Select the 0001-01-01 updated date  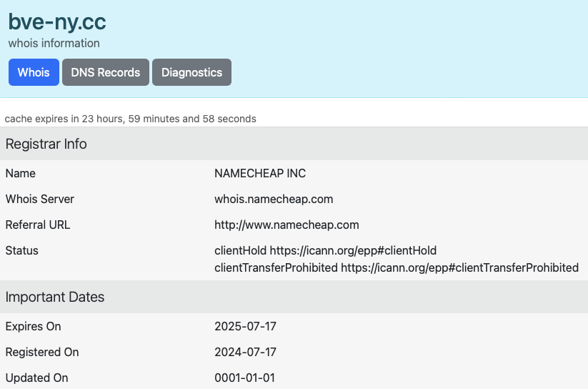(244, 378)
